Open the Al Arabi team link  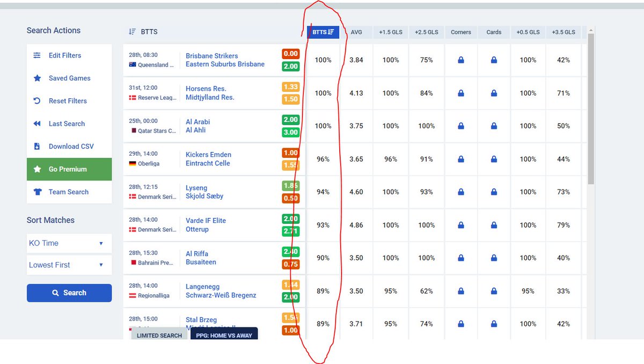tap(197, 122)
